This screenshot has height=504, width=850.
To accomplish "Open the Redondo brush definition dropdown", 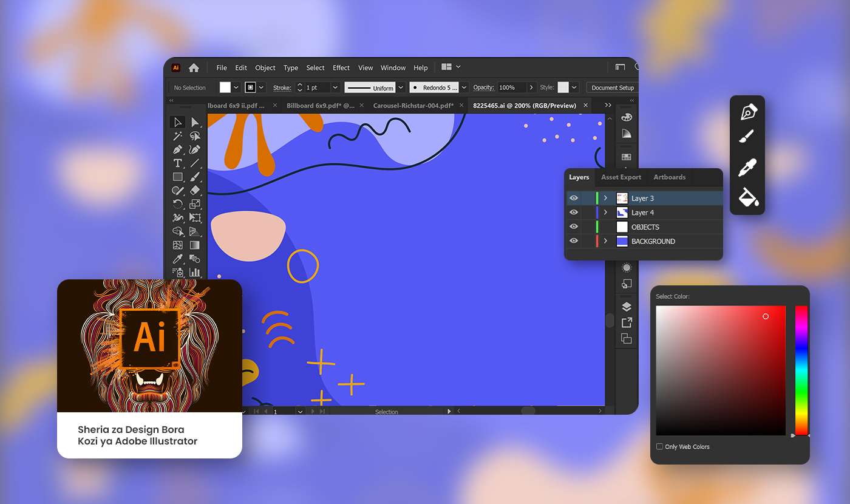I will pos(464,87).
